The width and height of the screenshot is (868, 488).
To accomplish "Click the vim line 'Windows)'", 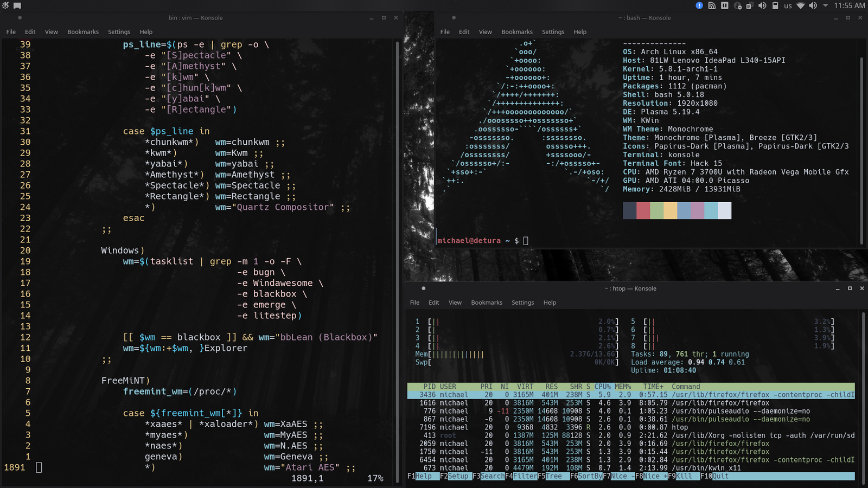I will tap(123, 251).
